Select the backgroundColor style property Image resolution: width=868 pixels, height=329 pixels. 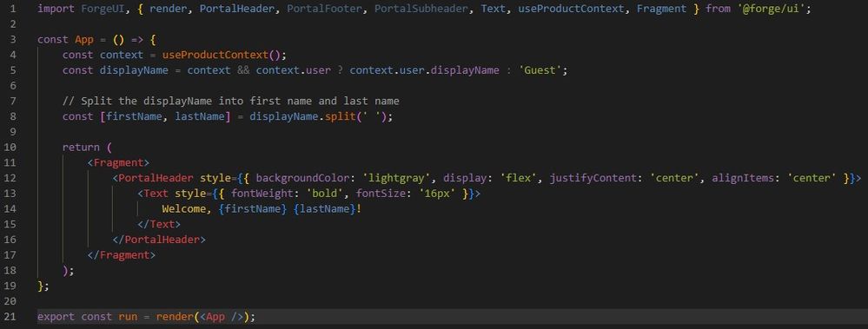coord(303,178)
